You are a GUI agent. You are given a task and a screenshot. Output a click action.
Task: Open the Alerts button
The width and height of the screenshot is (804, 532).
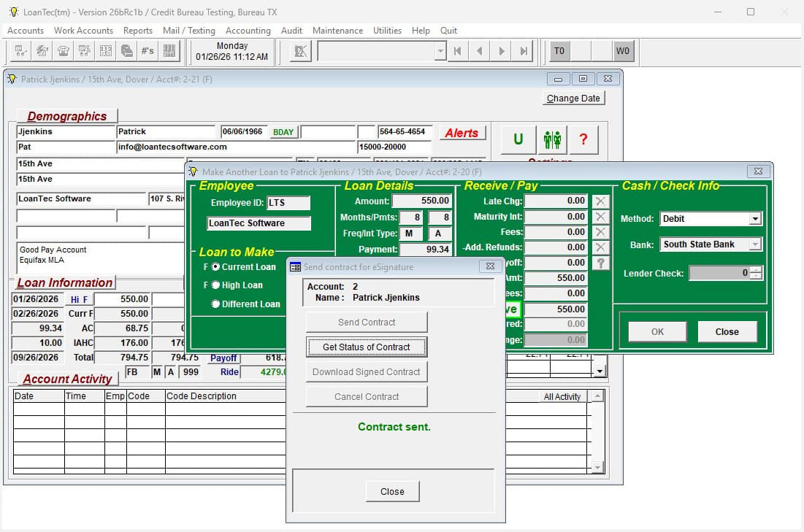[x=462, y=134]
